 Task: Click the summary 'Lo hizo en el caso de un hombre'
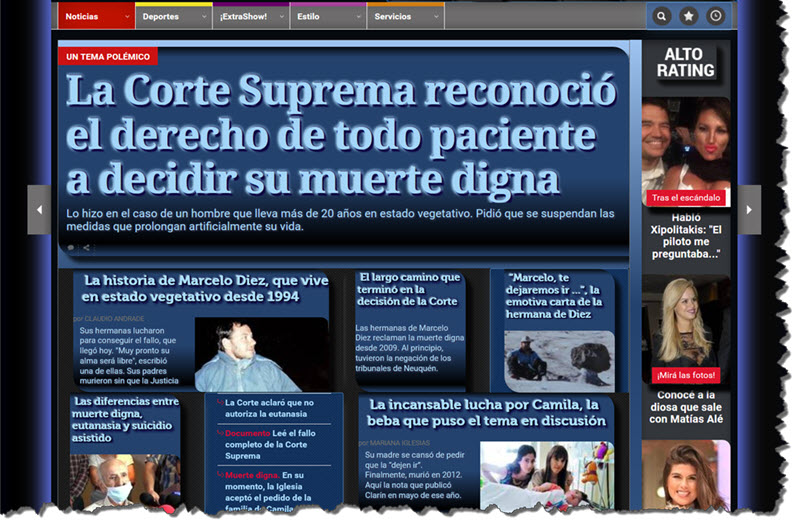(340, 220)
